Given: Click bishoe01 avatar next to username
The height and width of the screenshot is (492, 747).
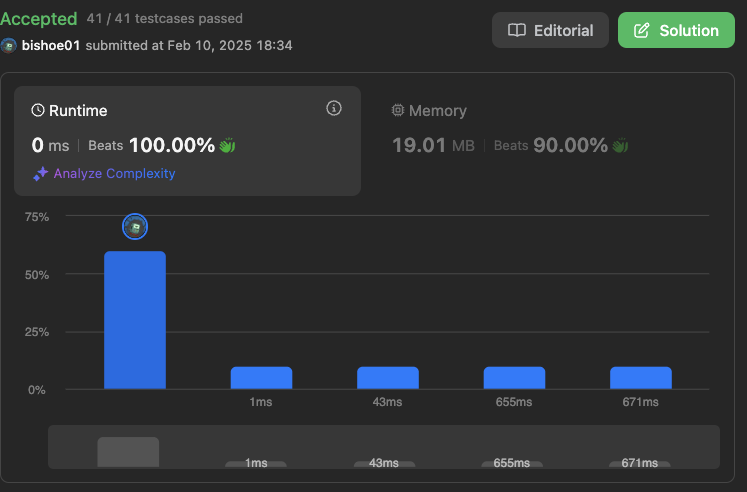Looking at the screenshot, I should pyautogui.click(x=9, y=45).
